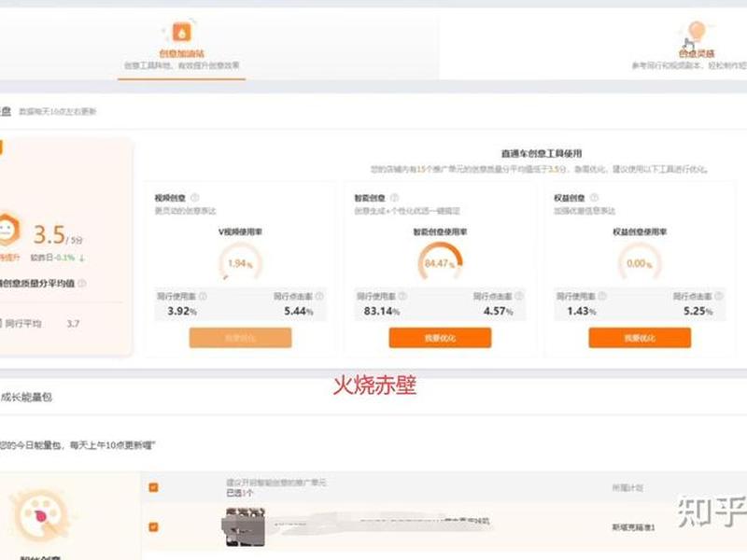Screen dimensions: 747x560
Task: Click the info icon beside 视频创意
Action: point(195,198)
